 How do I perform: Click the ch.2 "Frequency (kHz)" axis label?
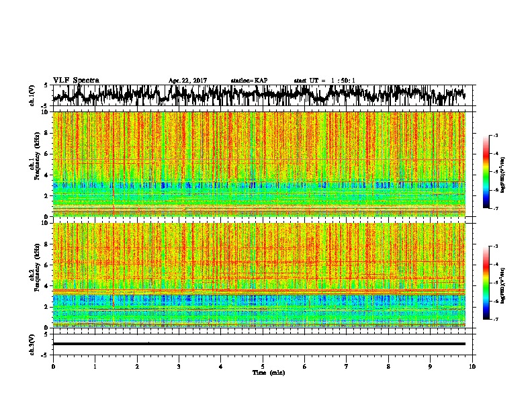tap(37, 267)
